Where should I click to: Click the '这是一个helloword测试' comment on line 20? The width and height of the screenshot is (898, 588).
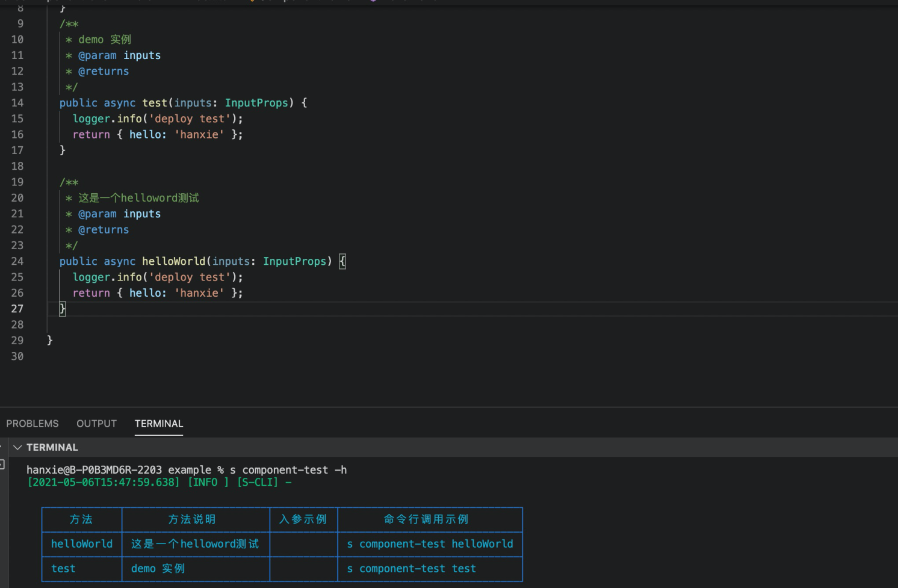138,198
